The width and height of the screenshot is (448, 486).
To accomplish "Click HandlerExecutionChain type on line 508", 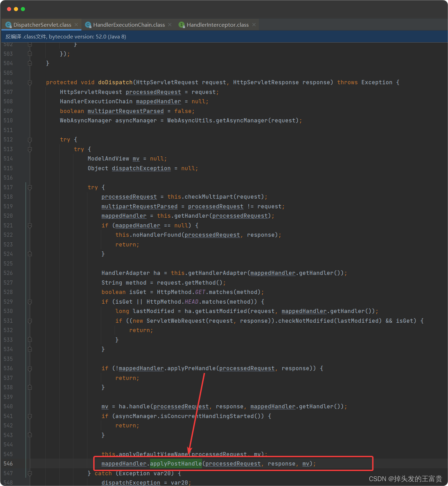I will click(x=96, y=102).
